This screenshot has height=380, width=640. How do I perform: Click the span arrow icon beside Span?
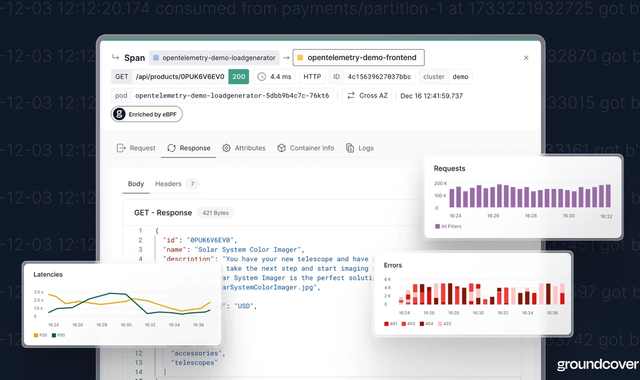[x=116, y=58]
